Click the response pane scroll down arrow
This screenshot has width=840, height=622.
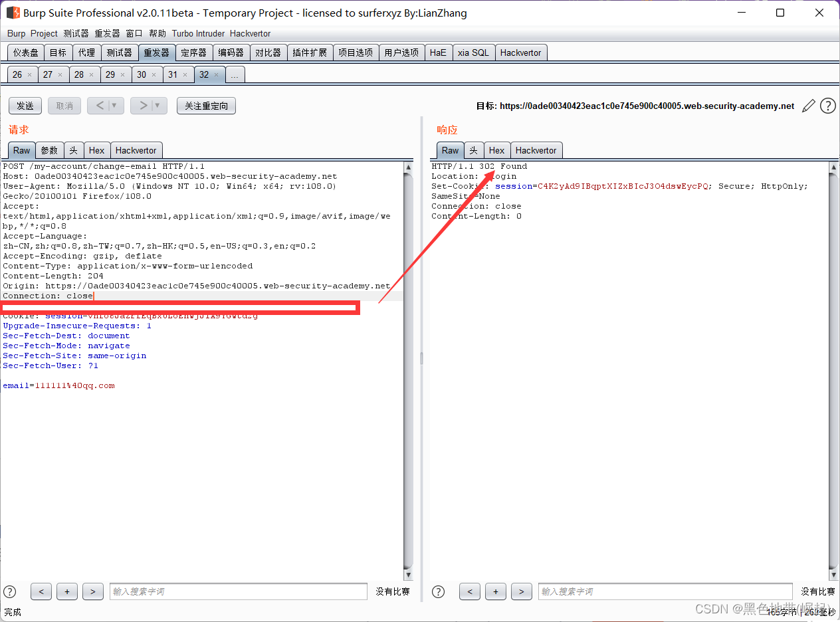click(834, 574)
